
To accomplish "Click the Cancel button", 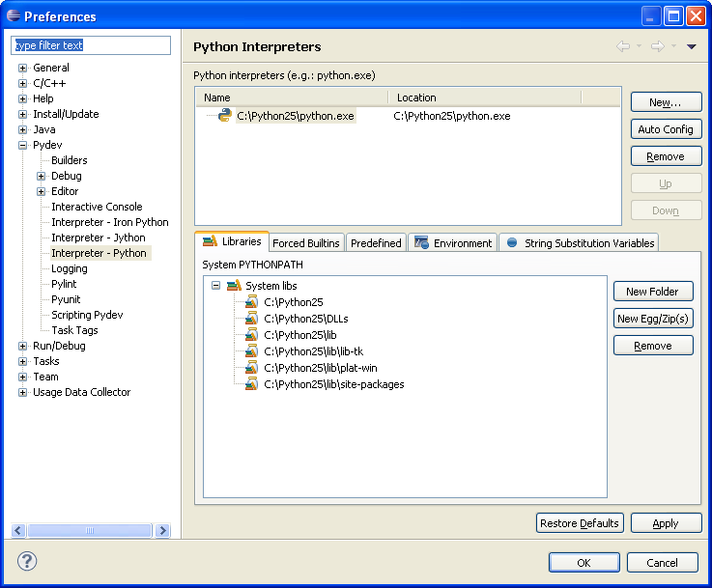I will (663, 563).
